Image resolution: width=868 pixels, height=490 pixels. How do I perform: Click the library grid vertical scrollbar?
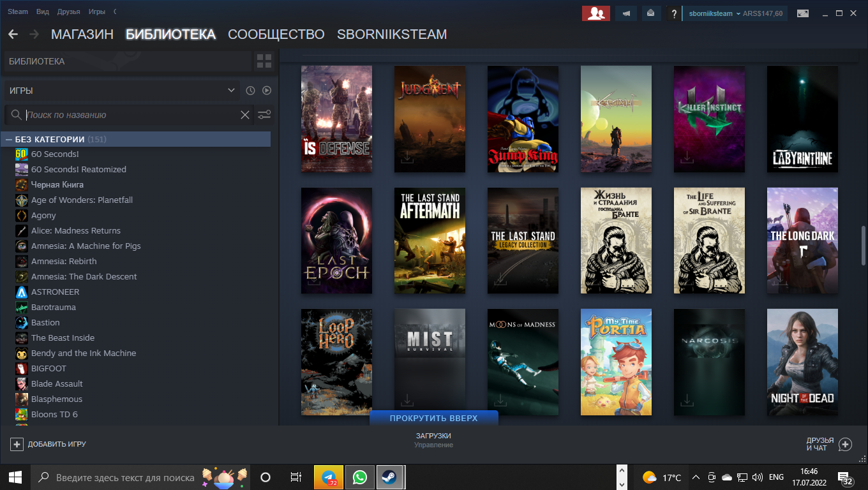pos(864,246)
